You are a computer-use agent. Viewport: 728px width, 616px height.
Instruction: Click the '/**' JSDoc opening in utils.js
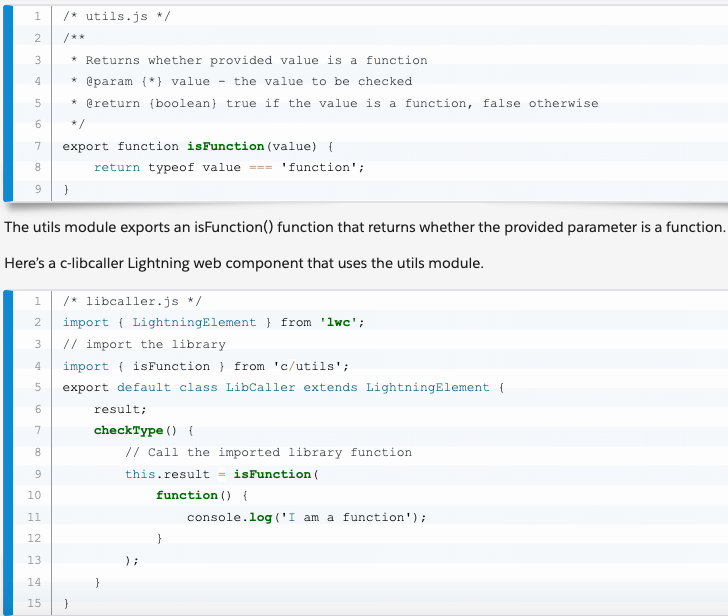coord(74,38)
